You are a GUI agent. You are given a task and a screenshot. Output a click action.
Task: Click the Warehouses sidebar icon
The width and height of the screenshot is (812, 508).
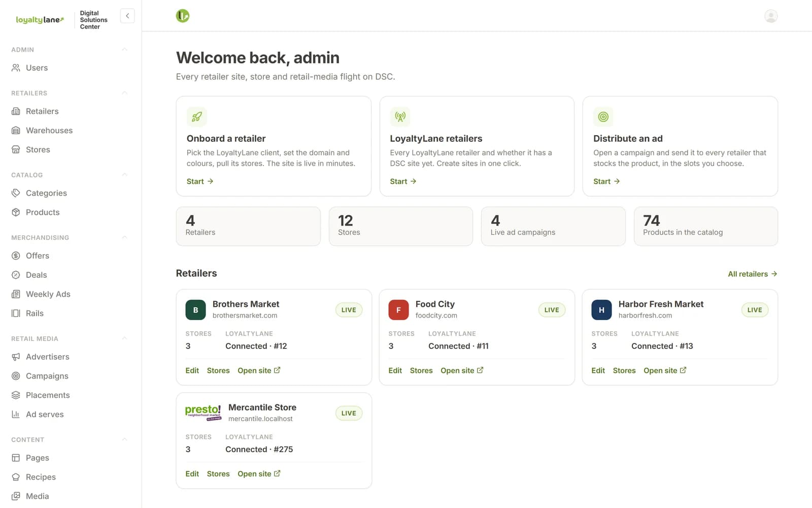coord(16,131)
